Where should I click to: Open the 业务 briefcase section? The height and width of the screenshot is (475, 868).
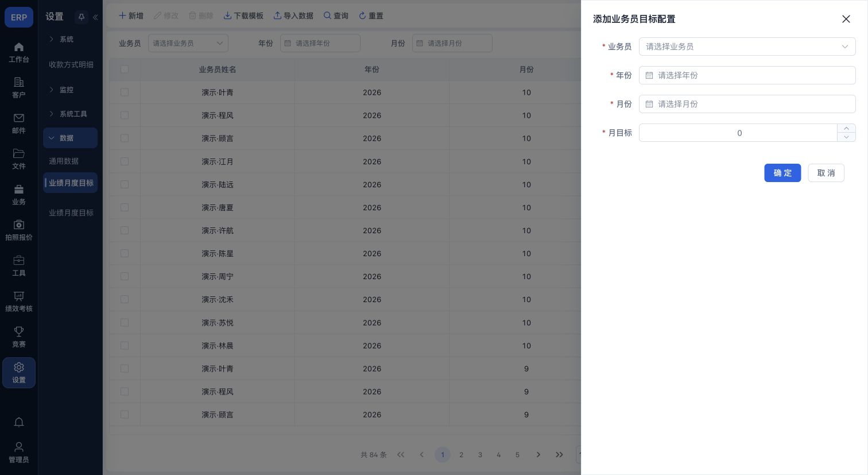pos(19,195)
